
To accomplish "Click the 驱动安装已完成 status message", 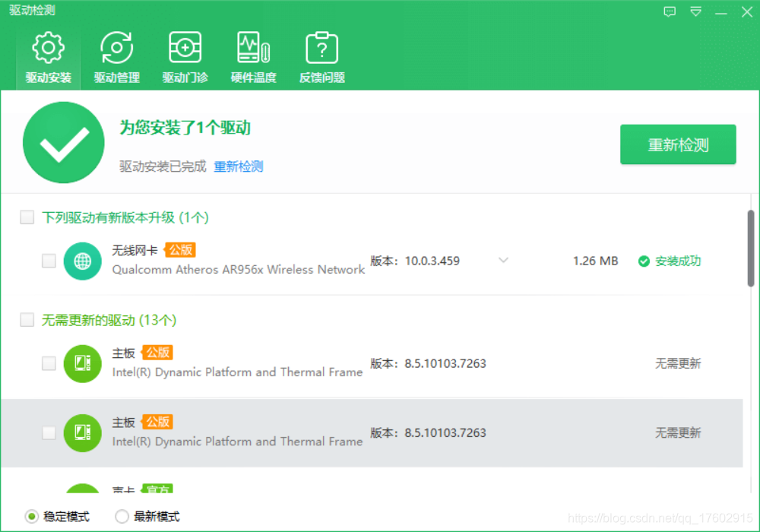I will pyautogui.click(x=163, y=166).
